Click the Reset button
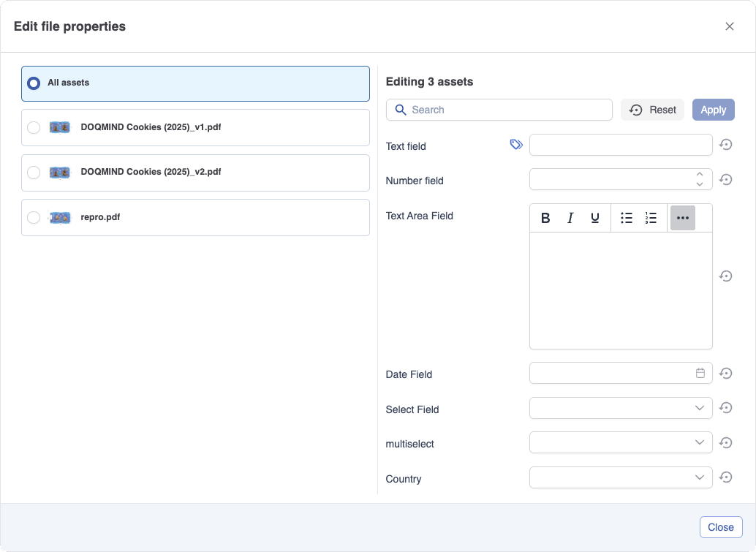Viewport: 756px width, 552px height. [x=652, y=110]
